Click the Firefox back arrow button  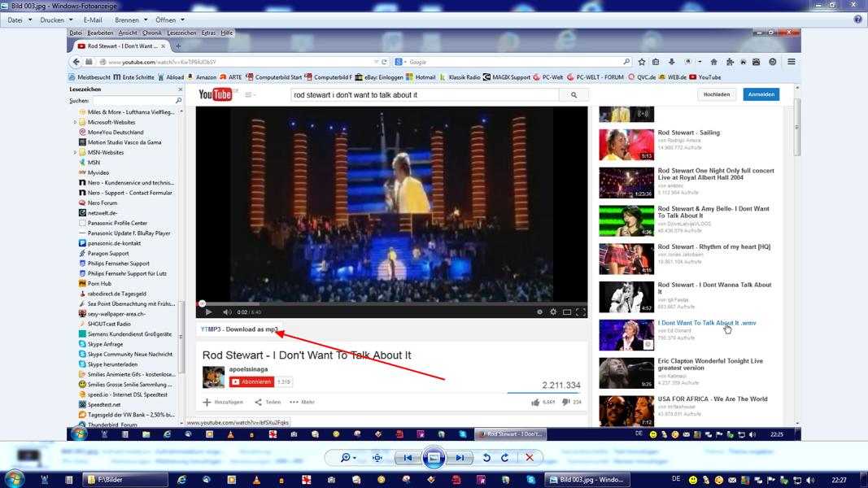[x=76, y=62]
